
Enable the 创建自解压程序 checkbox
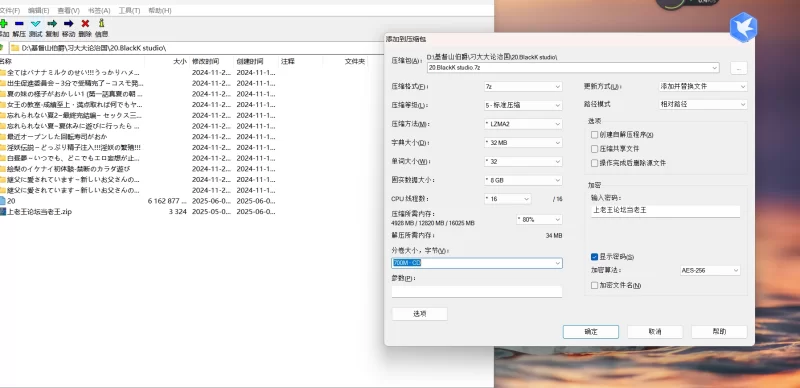click(x=594, y=135)
